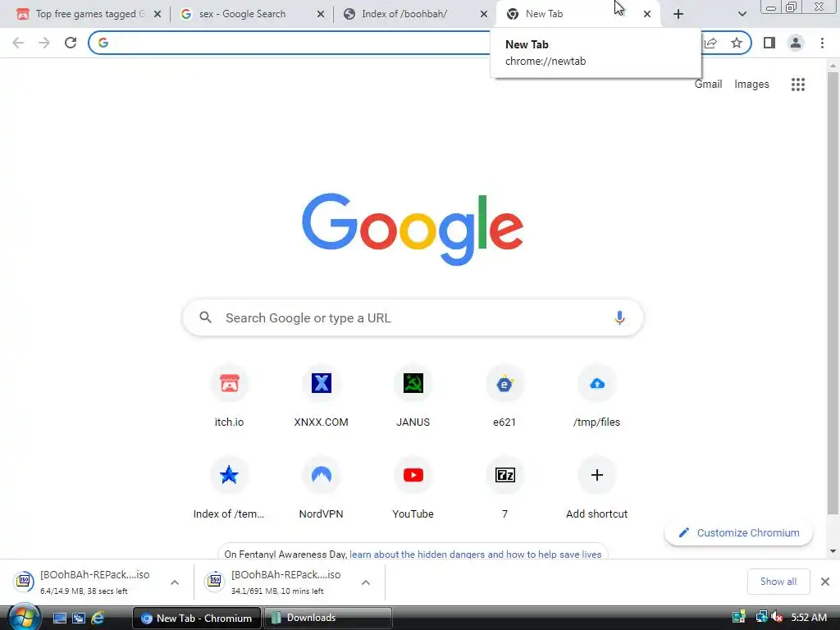Open the Index of /tem... shortcut
The height and width of the screenshot is (630, 840).
point(230,489)
